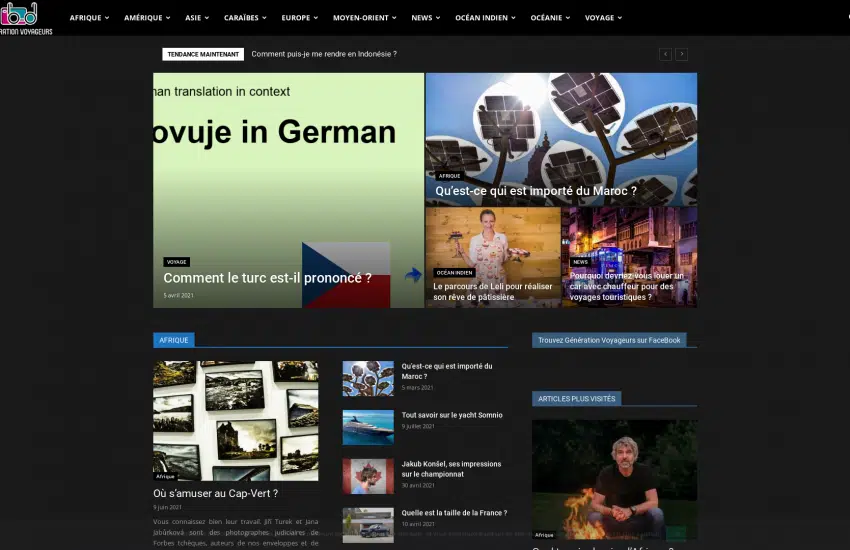Open 'Quelle est la taille de la France ?' link
Screen dimensions: 850x550
click(454, 513)
